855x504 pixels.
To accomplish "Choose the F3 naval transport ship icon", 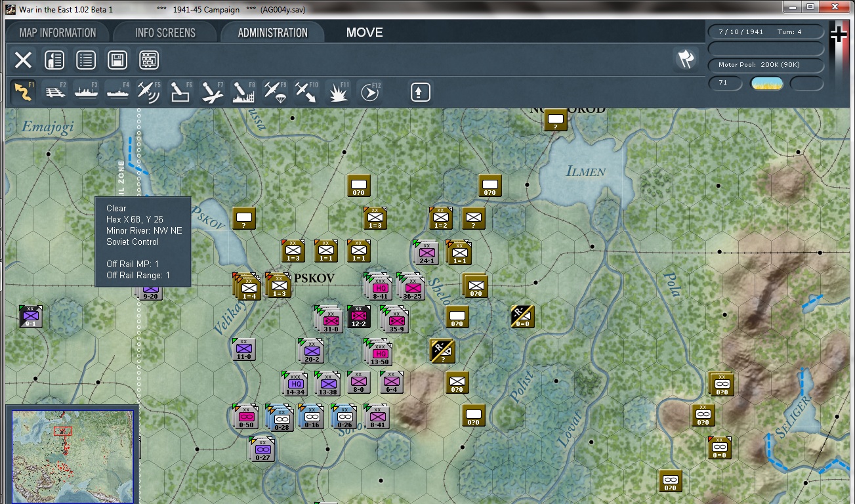I will [86, 92].
